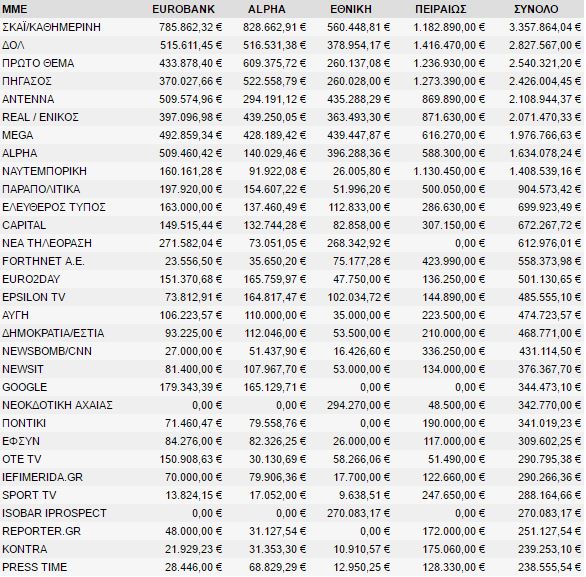Click the ΠΡΩΤΟ ΘΕΜΑ row name

pos(38,63)
